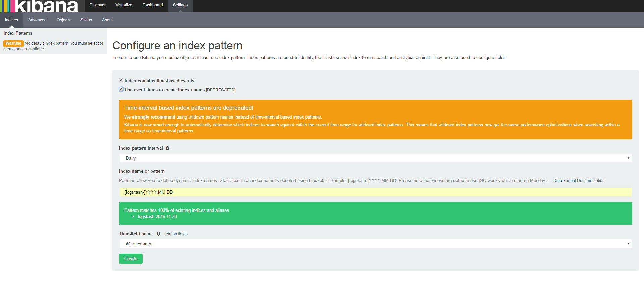Toggle Index contains time-based events checkbox

(x=121, y=80)
